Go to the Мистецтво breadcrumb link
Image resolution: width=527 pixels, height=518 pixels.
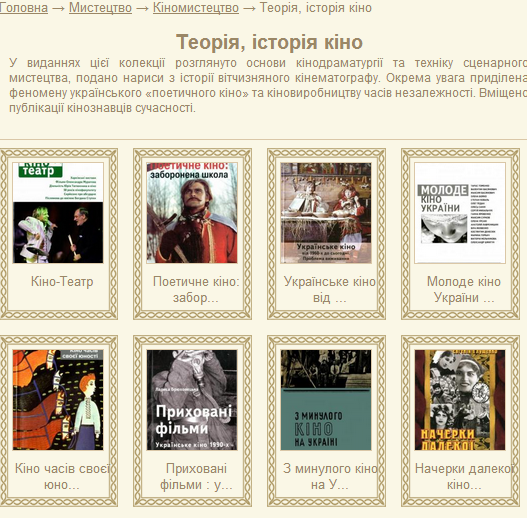pyautogui.click(x=100, y=8)
